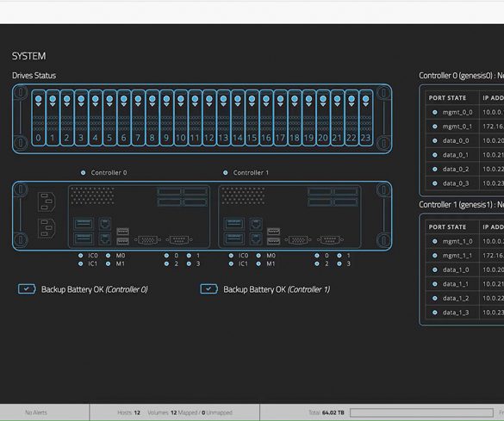Click Controller 1 IC0 port indicator

(x=231, y=256)
